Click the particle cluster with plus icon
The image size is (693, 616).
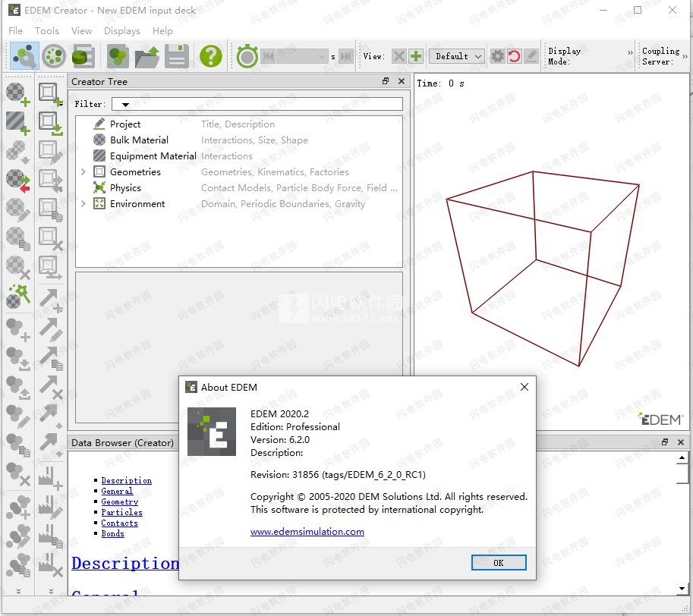click(18, 329)
